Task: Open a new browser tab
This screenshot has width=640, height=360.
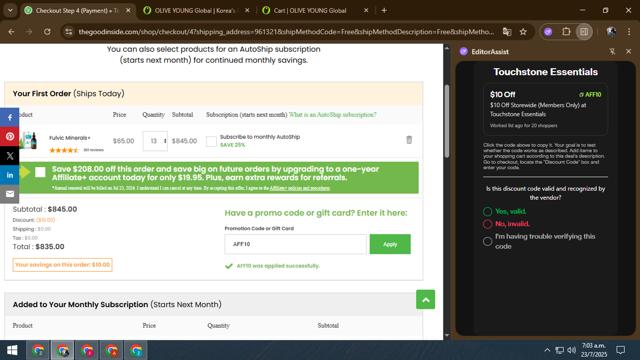Action: tap(384, 11)
